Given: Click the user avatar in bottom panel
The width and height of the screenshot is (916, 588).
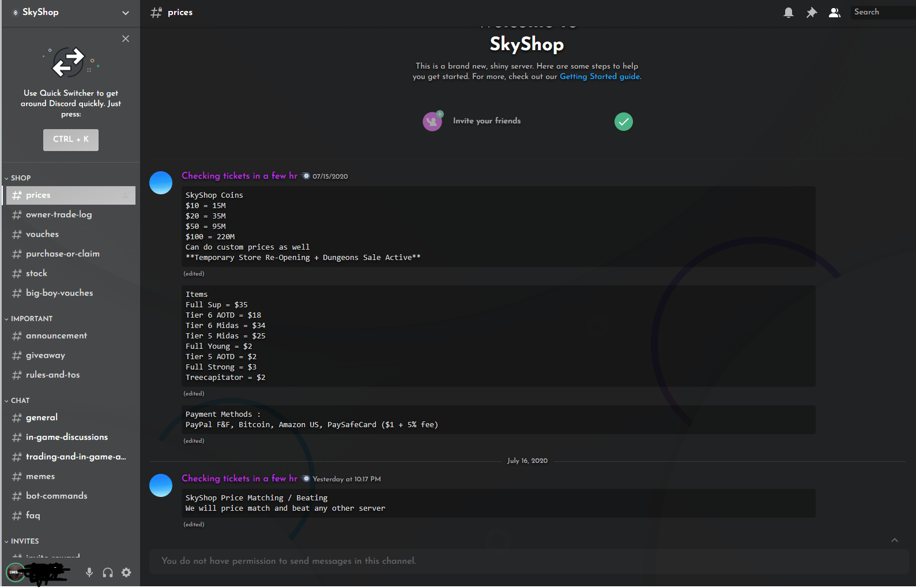Looking at the screenshot, I should tap(15, 572).
